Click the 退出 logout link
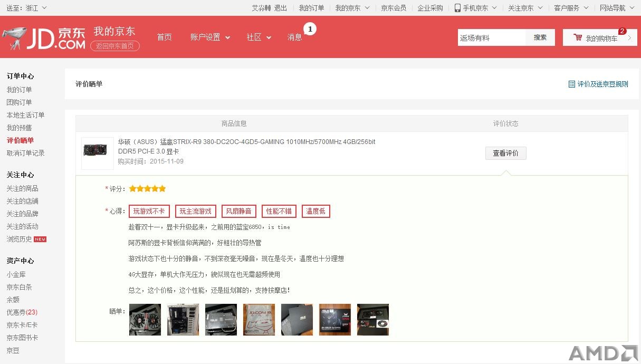641x364 pixels. click(x=281, y=8)
